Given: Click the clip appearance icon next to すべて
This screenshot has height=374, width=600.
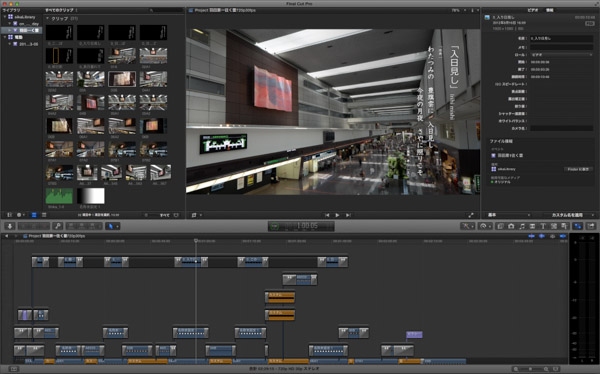Looking at the screenshot, I should point(176,215).
